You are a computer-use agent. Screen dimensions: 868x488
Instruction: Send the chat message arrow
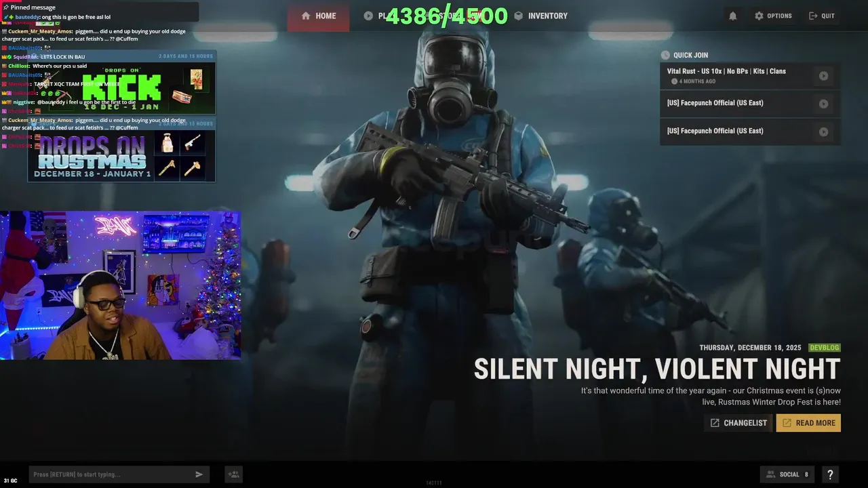199,474
